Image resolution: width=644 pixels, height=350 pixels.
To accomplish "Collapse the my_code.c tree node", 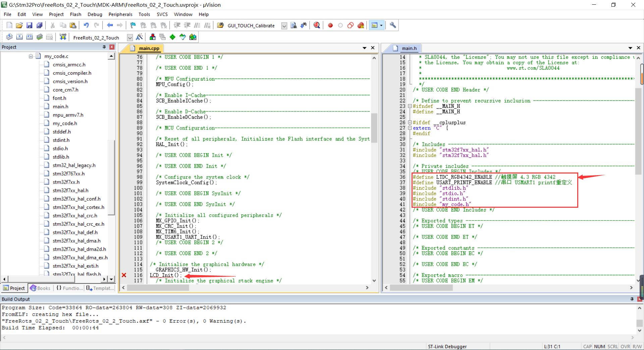I will click(31, 56).
